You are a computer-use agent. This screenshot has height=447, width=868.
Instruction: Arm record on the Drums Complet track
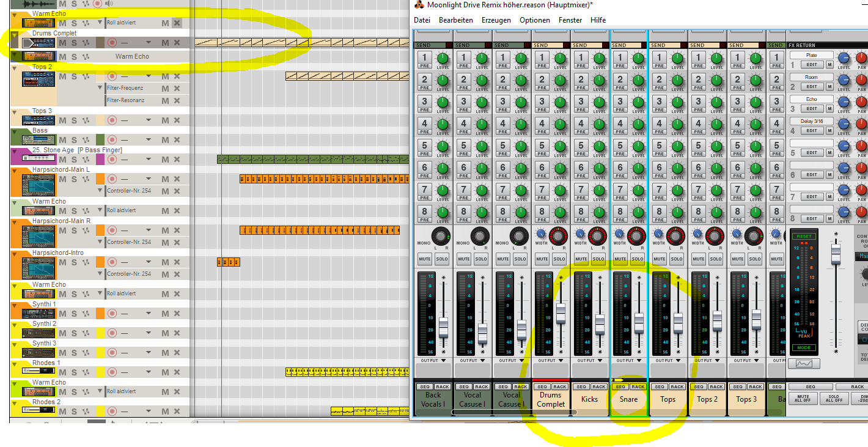click(x=112, y=43)
